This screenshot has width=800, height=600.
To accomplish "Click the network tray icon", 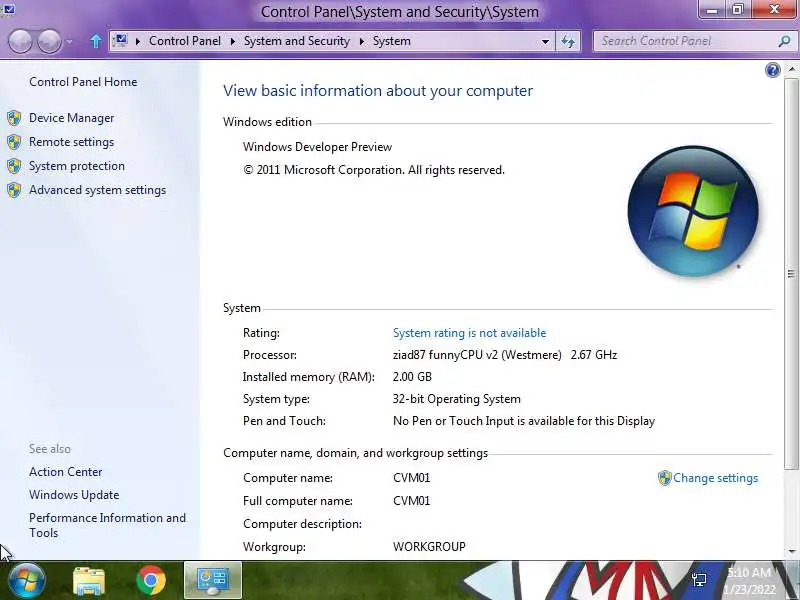I will click(699, 579).
